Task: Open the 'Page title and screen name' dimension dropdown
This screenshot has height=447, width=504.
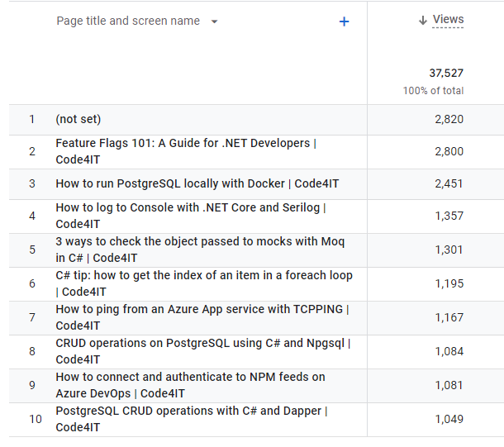Action: point(137,21)
